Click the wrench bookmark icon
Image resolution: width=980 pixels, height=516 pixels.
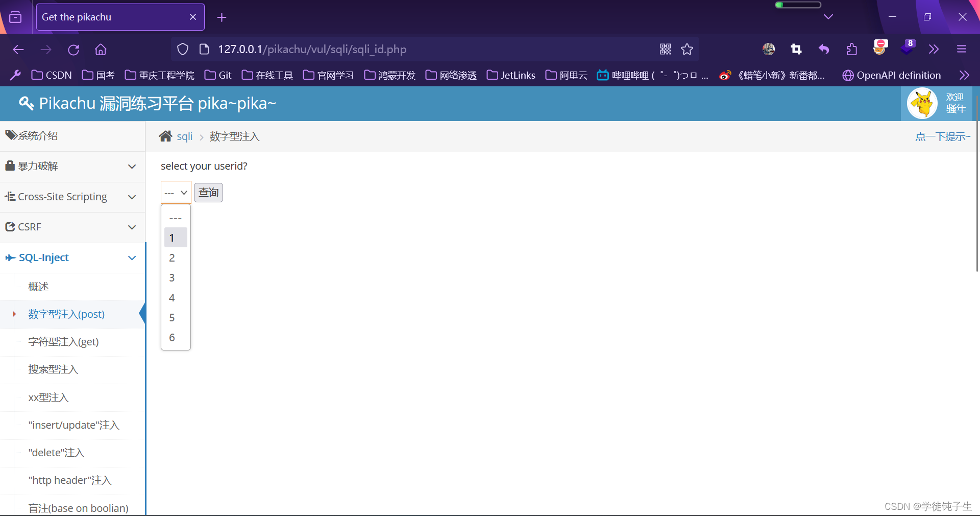coord(15,75)
